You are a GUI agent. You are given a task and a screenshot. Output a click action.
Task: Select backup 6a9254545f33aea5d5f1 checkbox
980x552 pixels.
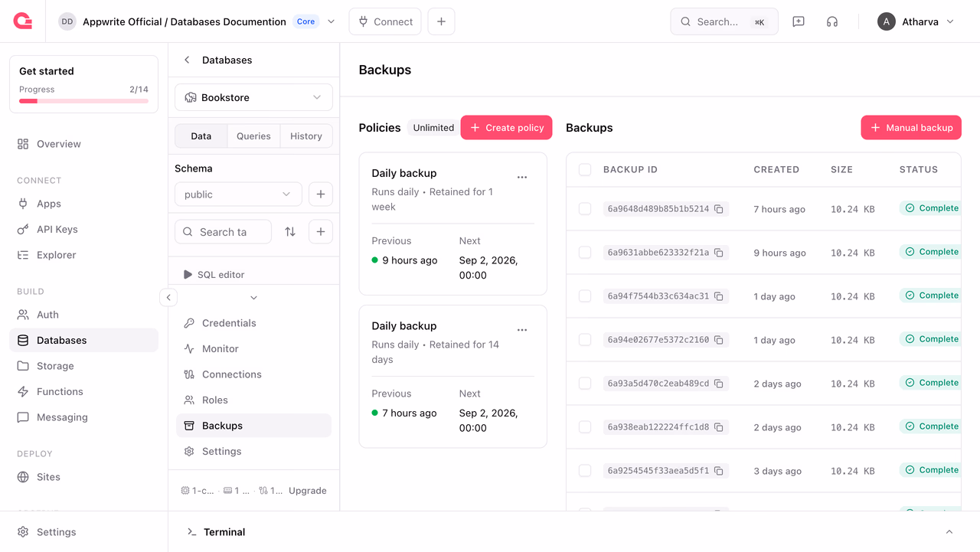(585, 471)
